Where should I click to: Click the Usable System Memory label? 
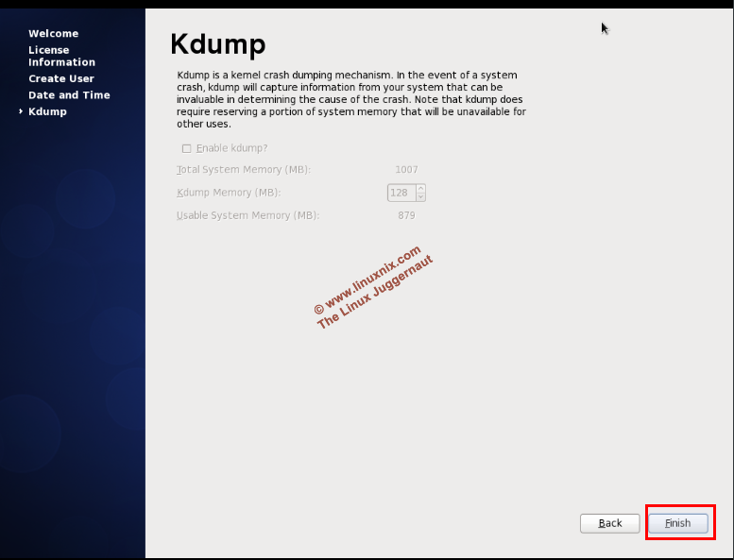tap(248, 215)
